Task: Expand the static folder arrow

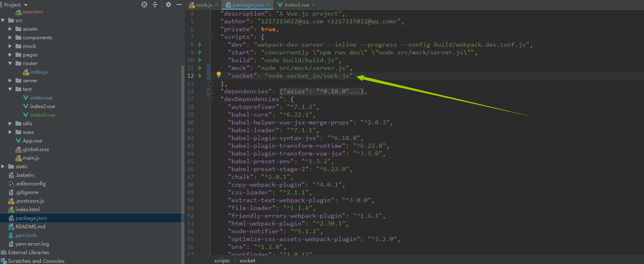Action: 3,167
